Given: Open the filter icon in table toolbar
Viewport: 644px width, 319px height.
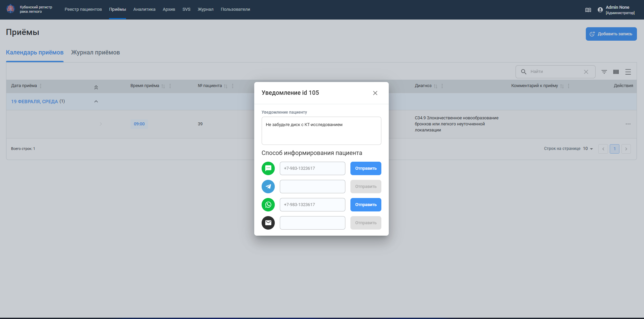Looking at the screenshot, I should 604,72.
